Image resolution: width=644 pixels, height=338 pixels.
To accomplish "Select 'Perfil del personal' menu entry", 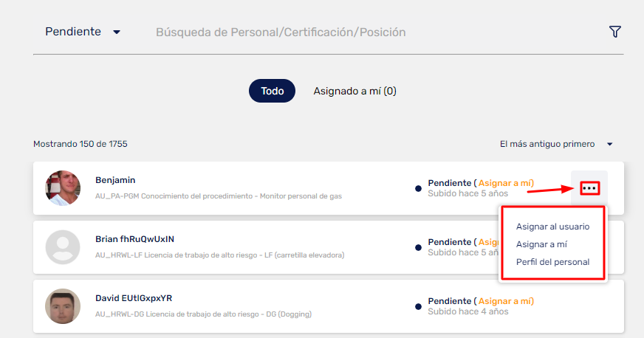I will [x=552, y=262].
